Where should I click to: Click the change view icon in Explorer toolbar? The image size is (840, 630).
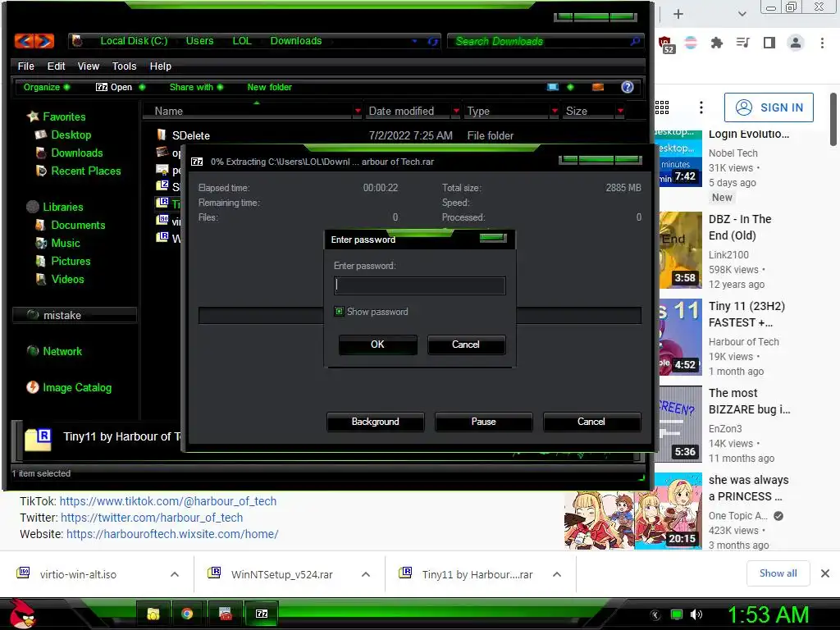(x=552, y=87)
